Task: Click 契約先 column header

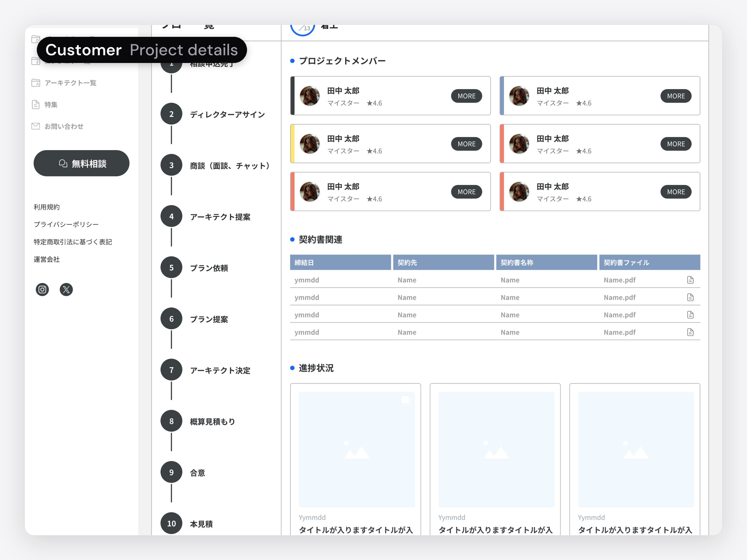Action: point(443,262)
